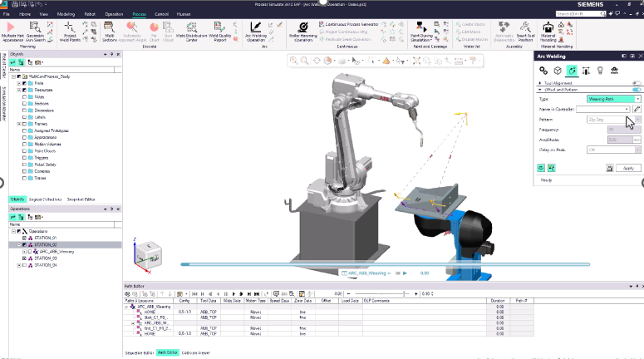The height and width of the screenshot is (359, 644).
Task: Click the simulation progress bar
Action: coord(386,264)
